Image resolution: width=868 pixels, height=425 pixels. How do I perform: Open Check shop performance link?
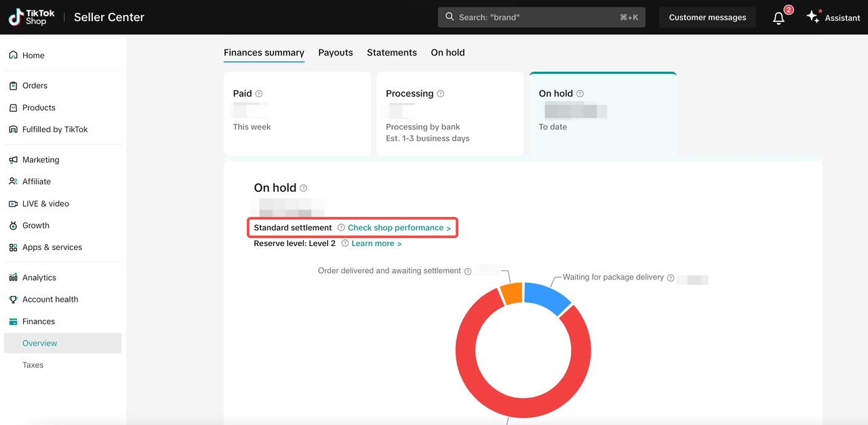click(399, 228)
